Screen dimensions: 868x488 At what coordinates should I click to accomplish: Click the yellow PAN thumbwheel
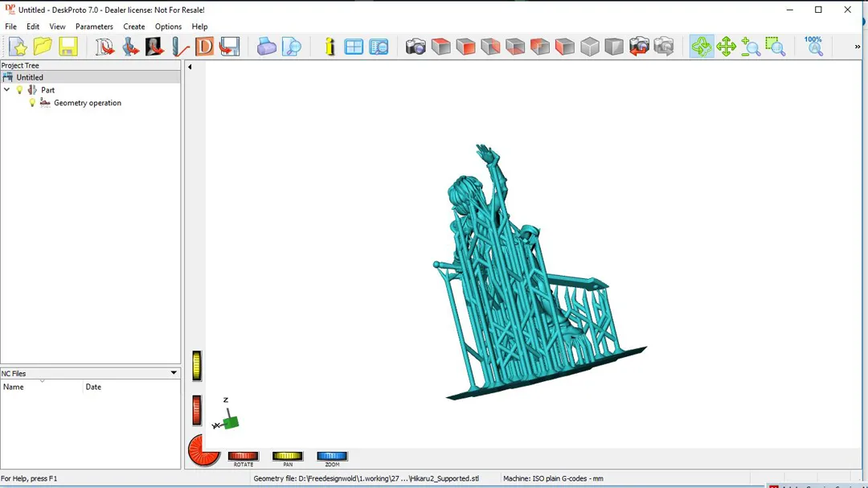coord(287,456)
